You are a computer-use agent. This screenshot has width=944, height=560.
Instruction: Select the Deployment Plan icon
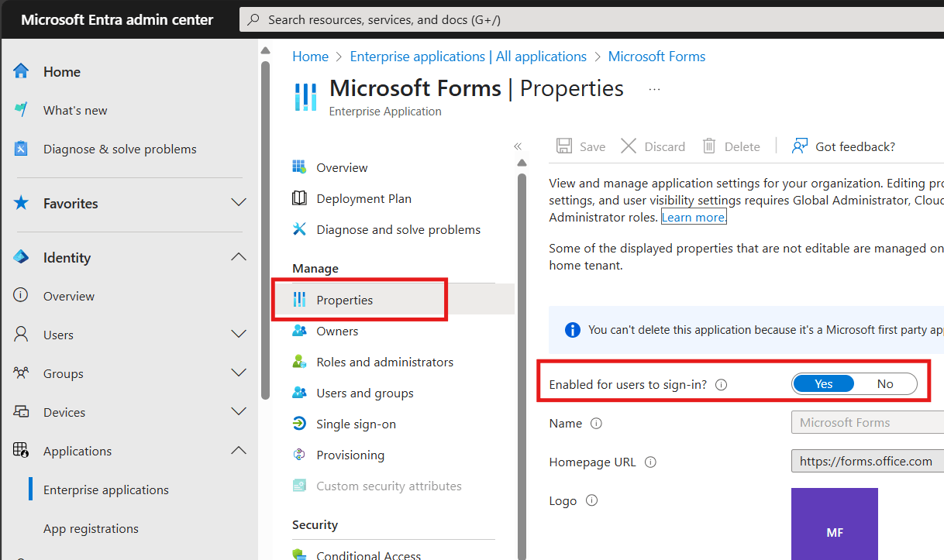[299, 198]
